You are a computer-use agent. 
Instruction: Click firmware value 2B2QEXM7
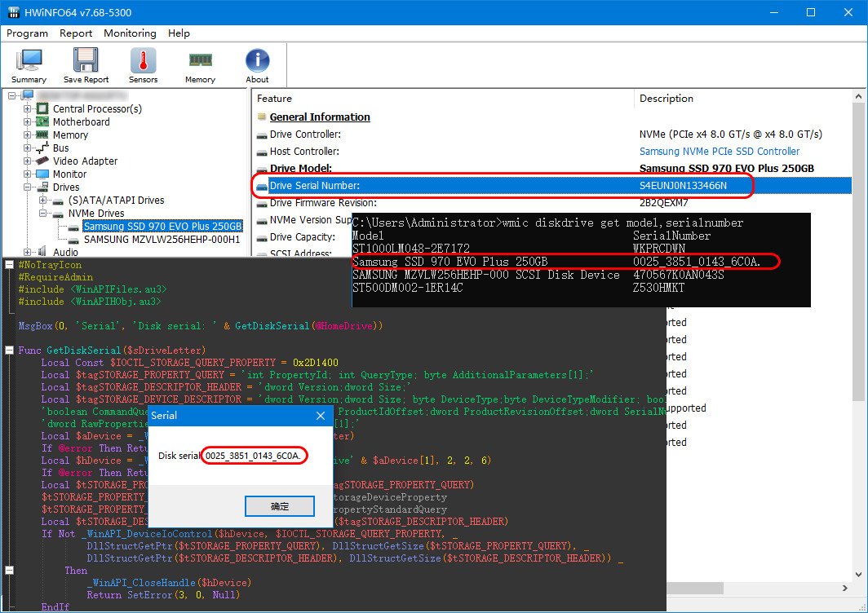click(664, 203)
